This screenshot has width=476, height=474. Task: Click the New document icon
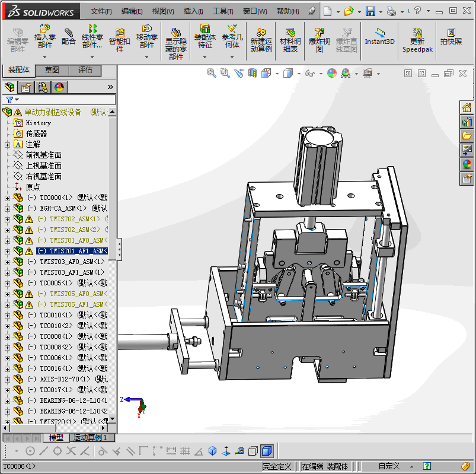(328, 11)
